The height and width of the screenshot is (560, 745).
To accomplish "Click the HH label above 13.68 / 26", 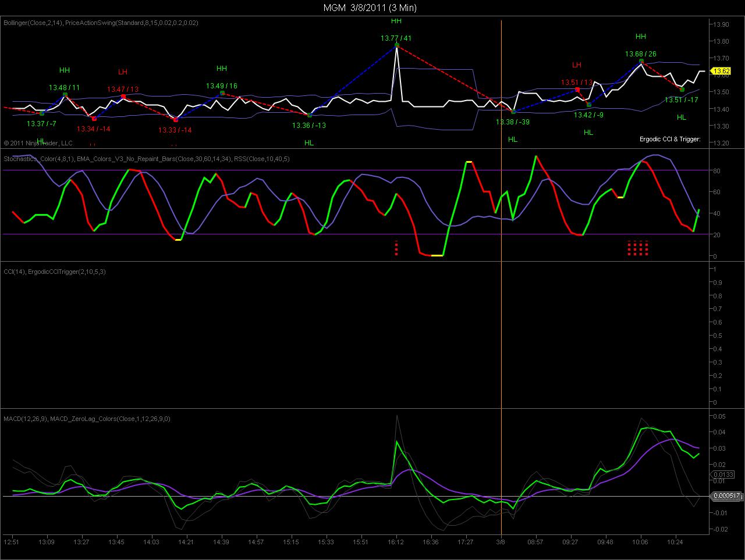I will tap(641, 37).
